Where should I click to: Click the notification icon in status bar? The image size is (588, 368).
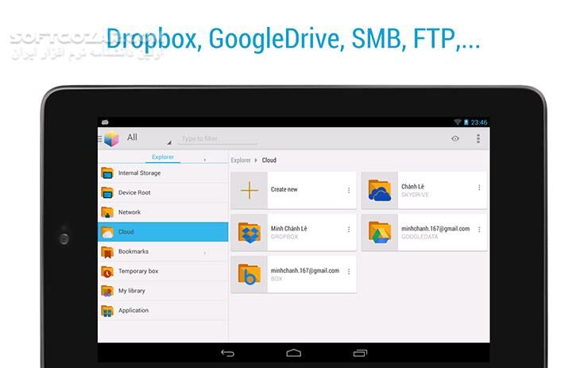(x=105, y=122)
